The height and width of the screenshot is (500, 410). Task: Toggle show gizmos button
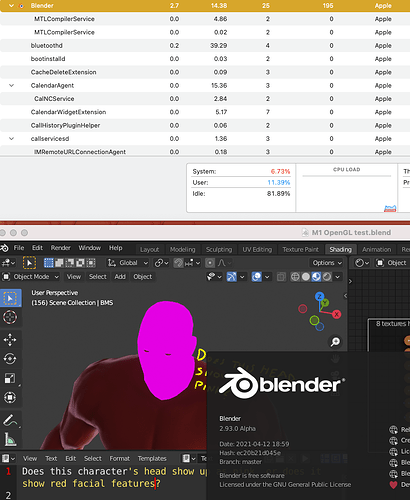(232, 277)
